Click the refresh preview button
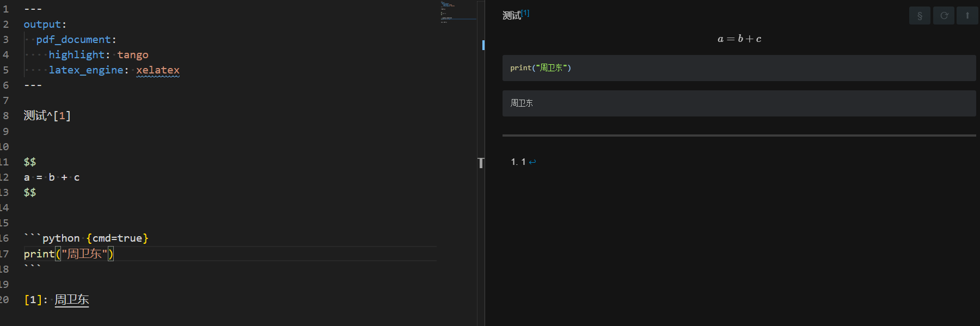Screen dimensions: 980x326 [944, 15]
